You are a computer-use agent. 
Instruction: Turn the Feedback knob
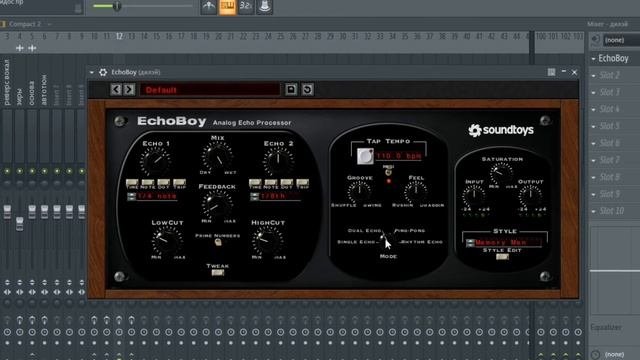click(217, 204)
